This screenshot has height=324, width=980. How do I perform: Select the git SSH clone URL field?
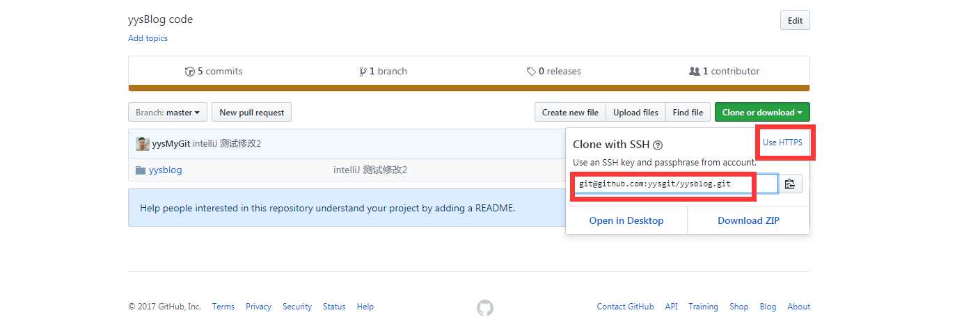click(x=674, y=184)
